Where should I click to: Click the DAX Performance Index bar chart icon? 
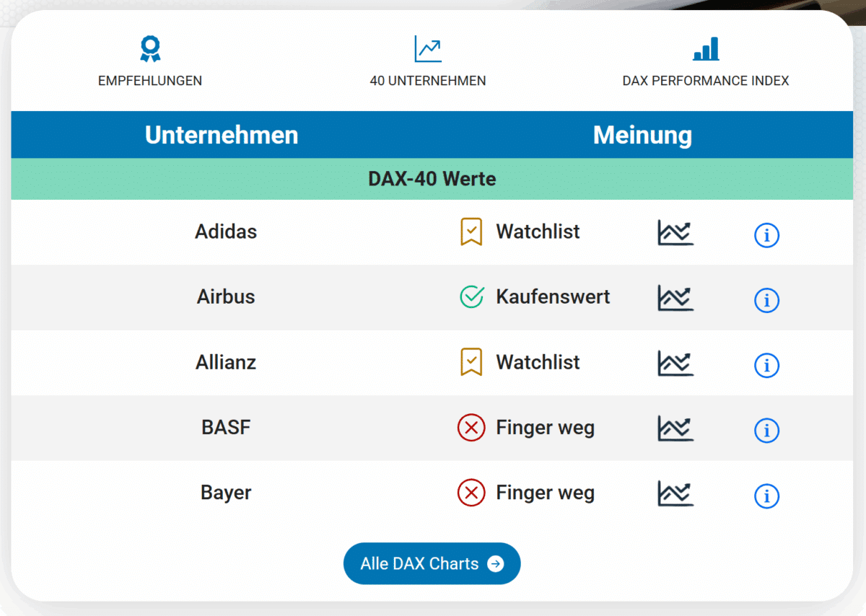(x=705, y=48)
